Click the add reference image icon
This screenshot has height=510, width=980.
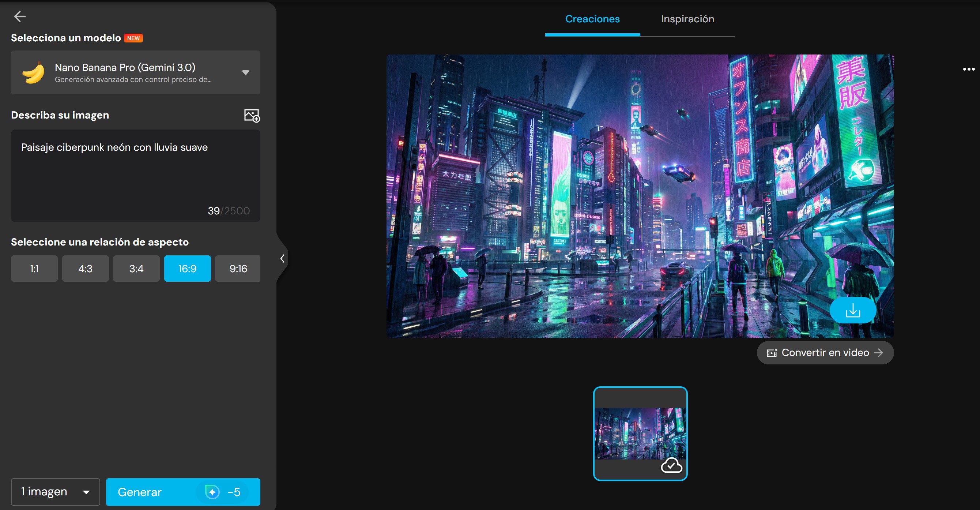coord(252,115)
